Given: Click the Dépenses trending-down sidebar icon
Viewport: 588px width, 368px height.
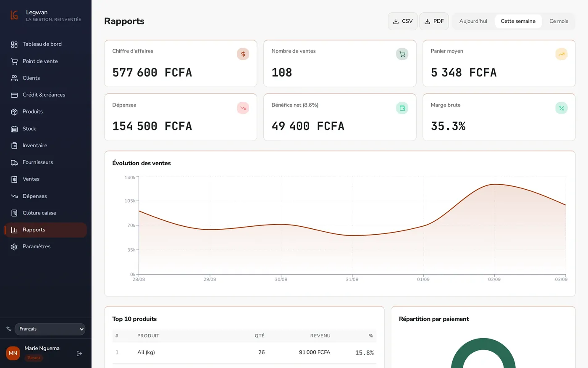Looking at the screenshot, I should coord(14,196).
